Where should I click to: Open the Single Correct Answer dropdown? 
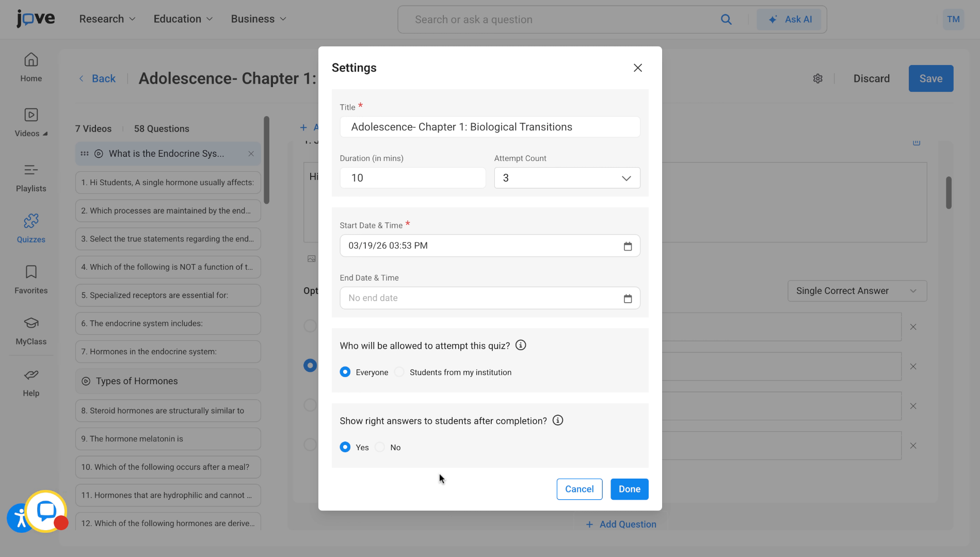(857, 291)
